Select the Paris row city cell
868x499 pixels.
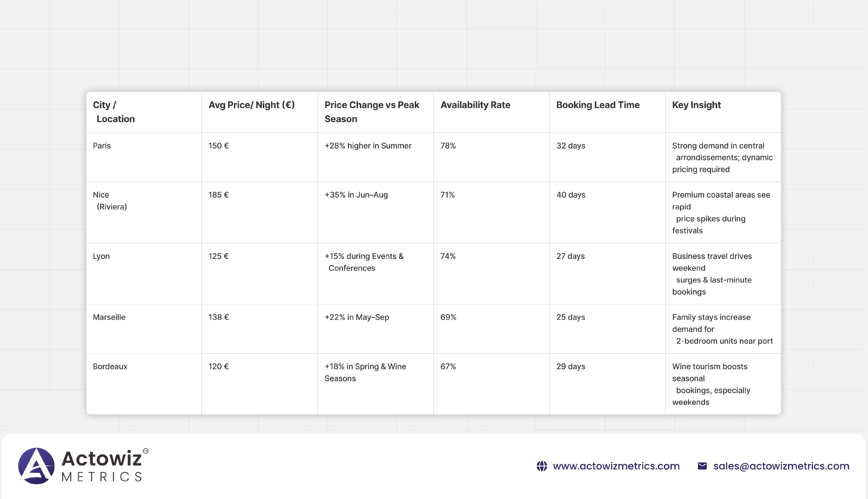point(102,146)
